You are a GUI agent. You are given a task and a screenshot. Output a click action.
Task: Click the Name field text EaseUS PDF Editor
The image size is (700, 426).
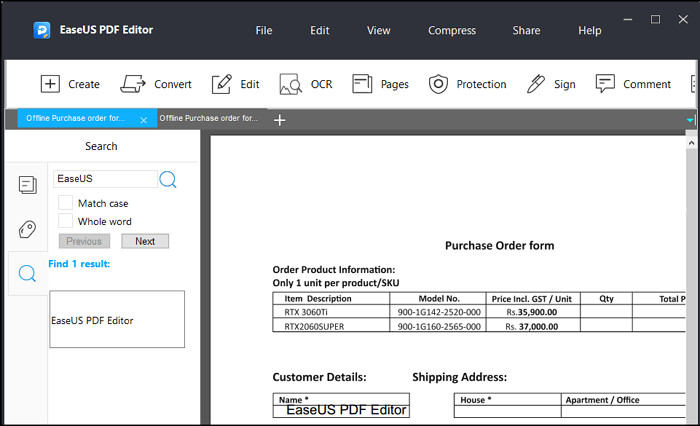346,410
